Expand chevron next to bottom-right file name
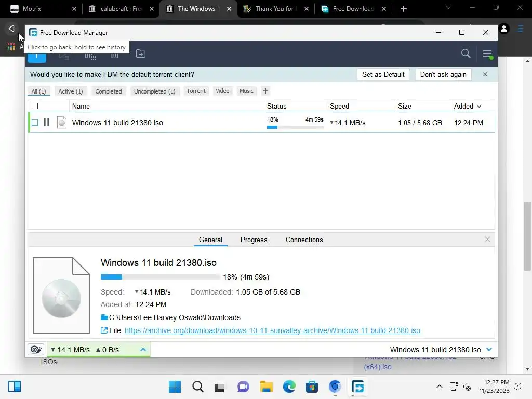This screenshot has width=532, height=399. (x=489, y=350)
